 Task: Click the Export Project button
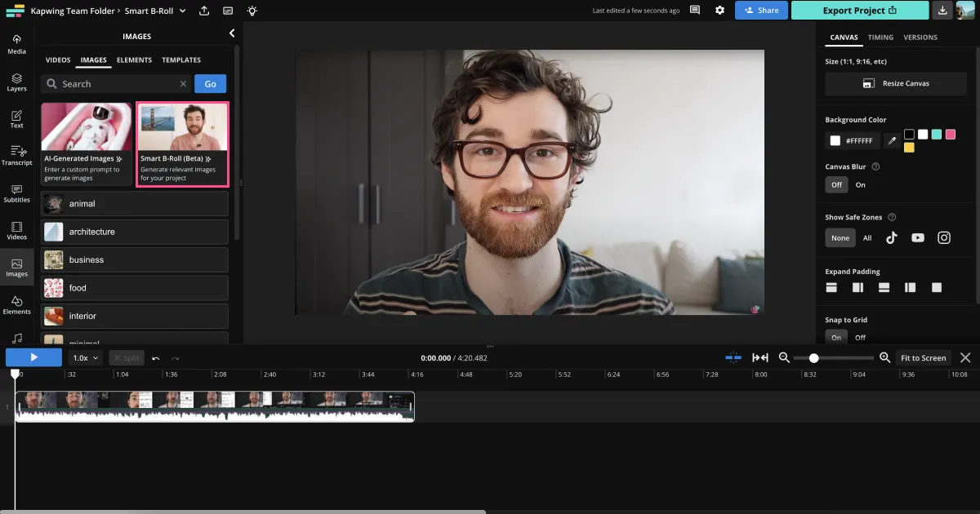click(860, 11)
